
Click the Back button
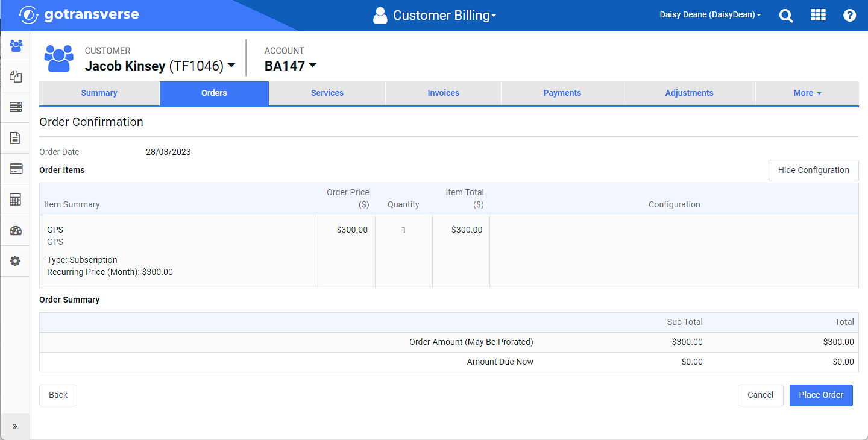[58, 395]
